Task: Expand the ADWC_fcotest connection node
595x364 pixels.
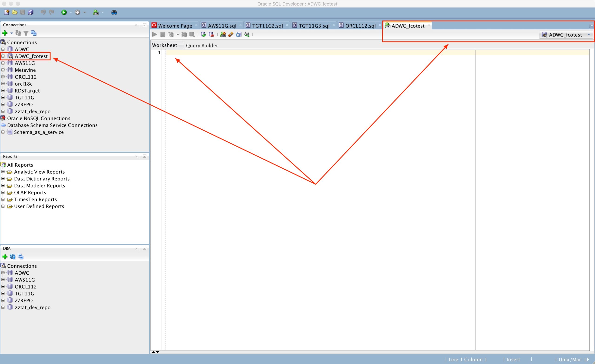Action: (x=3, y=56)
